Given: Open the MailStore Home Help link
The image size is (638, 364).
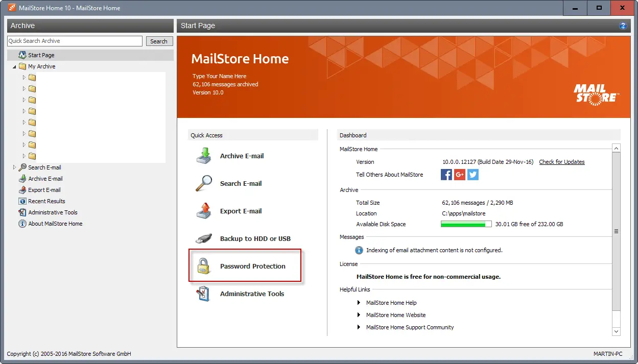Looking at the screenshot, I should [391, 303].
